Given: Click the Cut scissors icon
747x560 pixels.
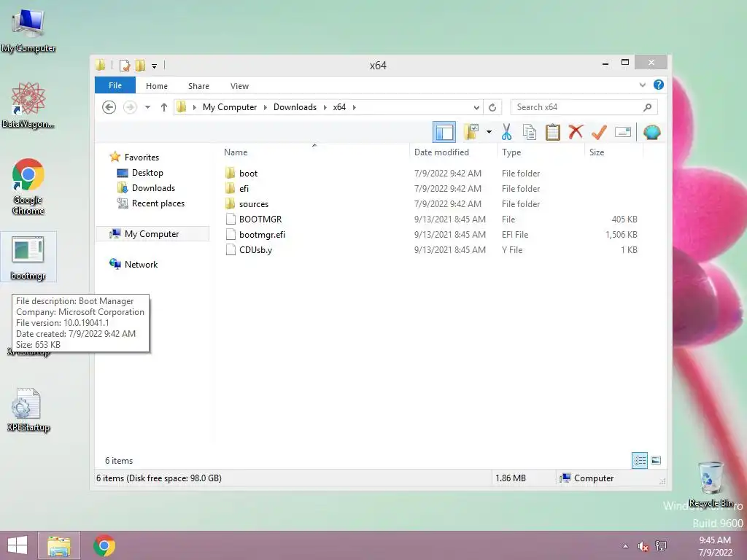Looking at the screenshot, I should (x=506, y=132).
